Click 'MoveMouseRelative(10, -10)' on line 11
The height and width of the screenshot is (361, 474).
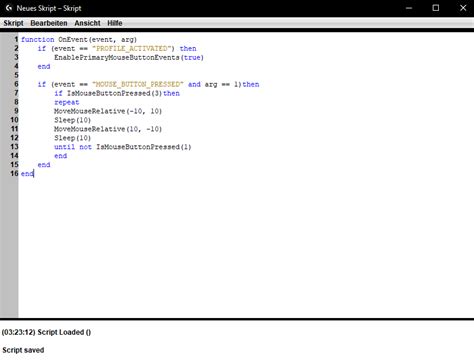pyautogui.click(x=108, y=129)
